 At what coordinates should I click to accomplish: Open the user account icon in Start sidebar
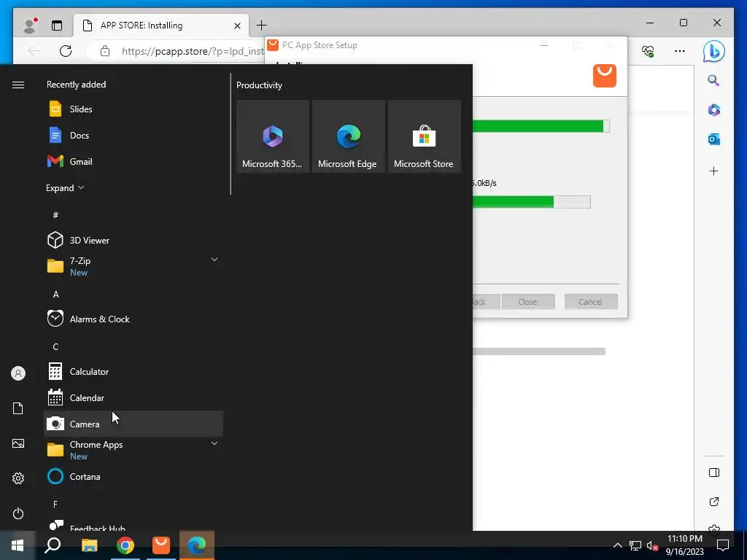pyautogui.click(x=18, y=373)
